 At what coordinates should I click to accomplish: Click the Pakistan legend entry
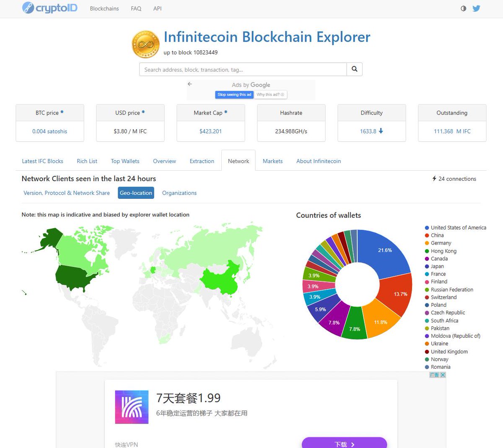[x=437, y=328]
